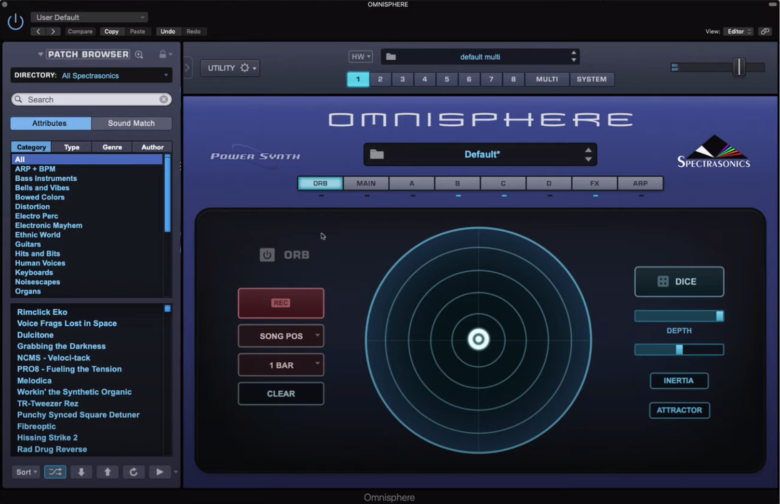Click the refresh patch list icon
The width and height of the screenshot is (780, 504).
click(133, 472)
